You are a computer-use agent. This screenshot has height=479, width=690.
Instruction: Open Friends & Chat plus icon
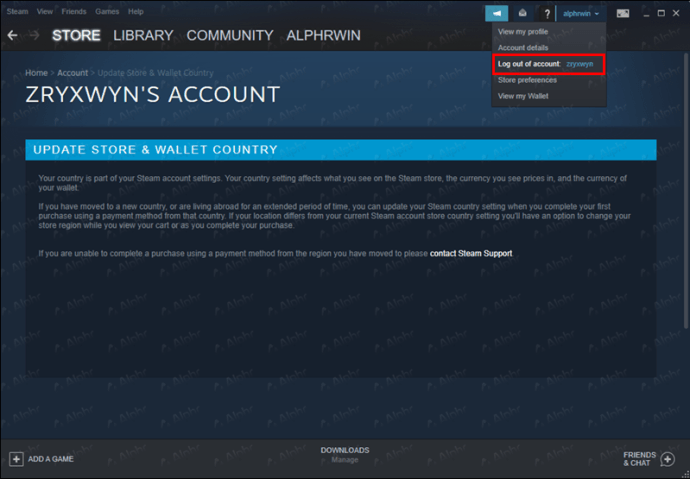coord(668,459)
